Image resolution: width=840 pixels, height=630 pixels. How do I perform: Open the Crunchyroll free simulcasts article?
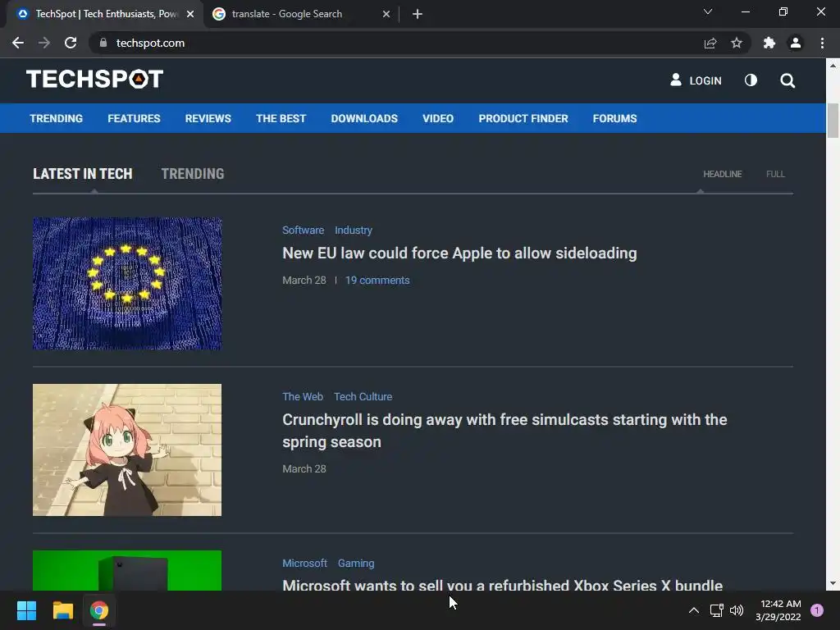tap(504, 431)
